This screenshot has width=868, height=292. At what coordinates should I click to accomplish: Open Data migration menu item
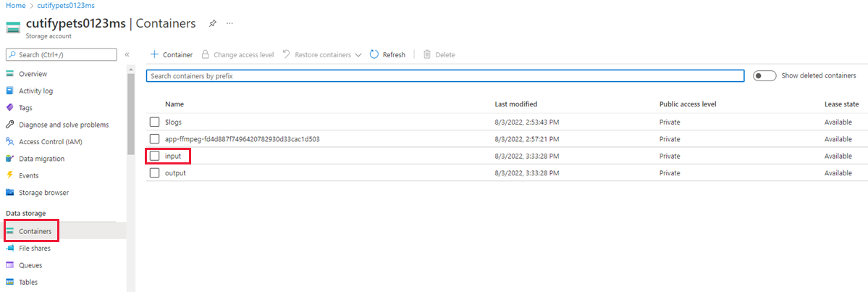(41, 159)
